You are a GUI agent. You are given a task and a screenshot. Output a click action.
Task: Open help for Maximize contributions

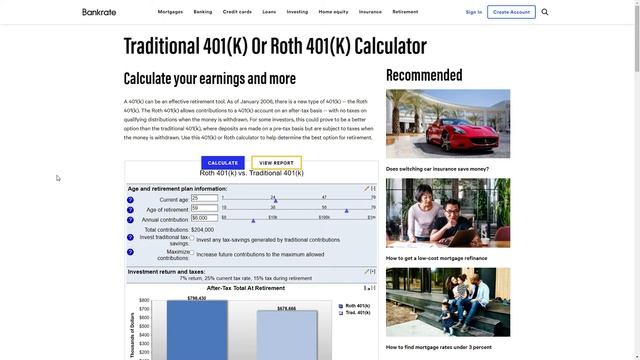[130, 252]
